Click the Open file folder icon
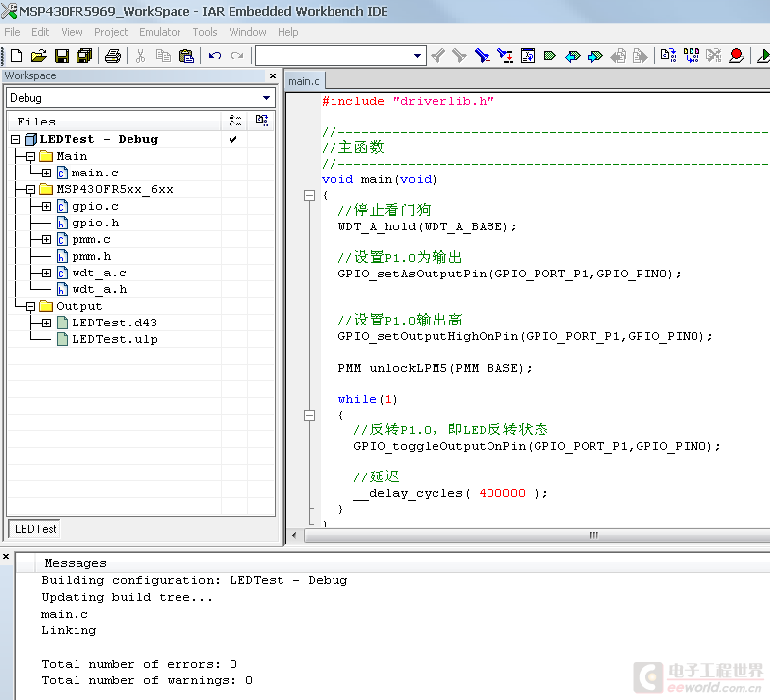 point(39,56)
